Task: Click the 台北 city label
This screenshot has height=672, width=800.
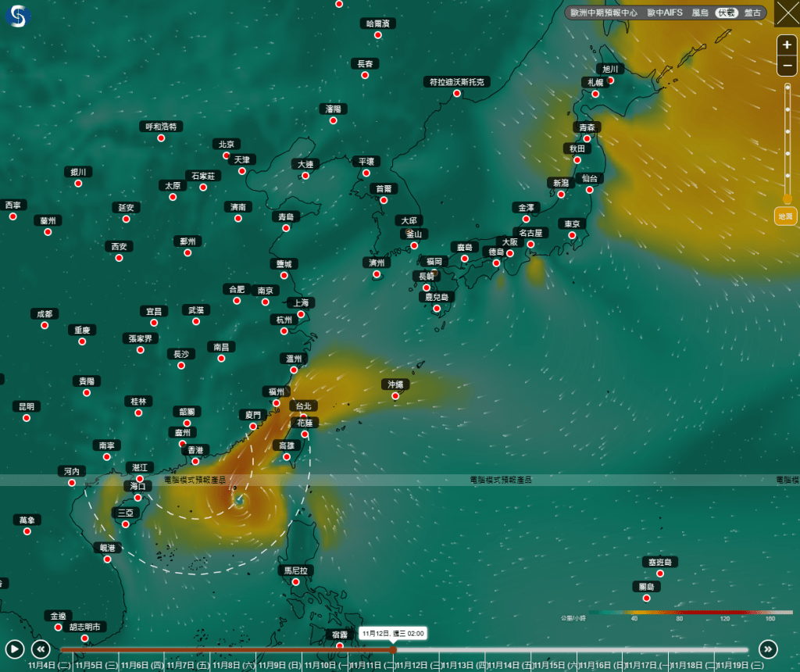Action: pos(304,406)
